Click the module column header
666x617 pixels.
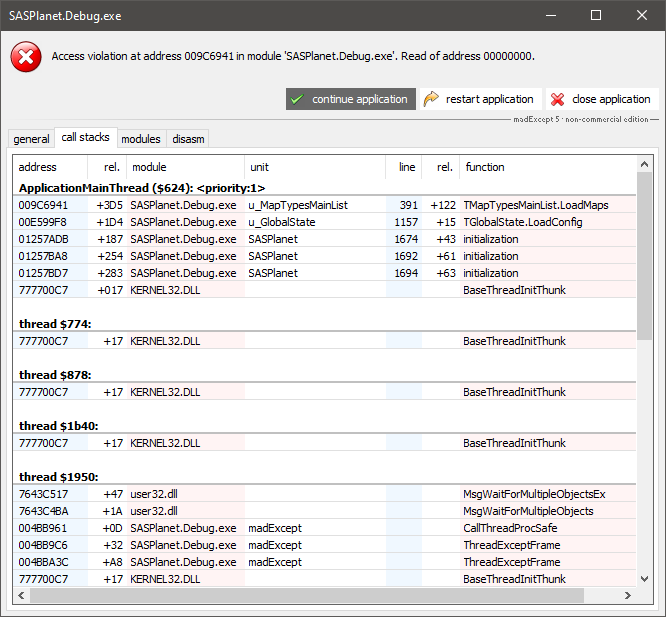[x=186, y=167]
